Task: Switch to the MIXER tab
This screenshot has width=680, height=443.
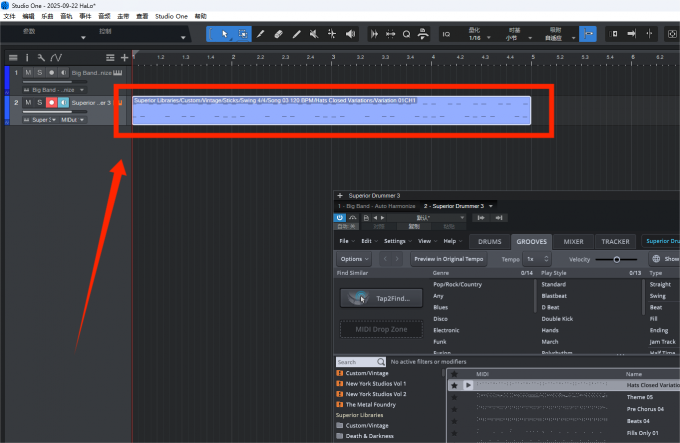Action: (573, 241)
